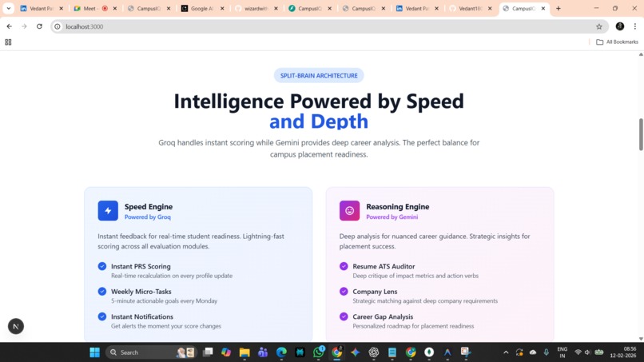The width and height of the screenshot is (644, 362).
Task: Open WhatsApp from the taskbar
Action: (318, 352)
